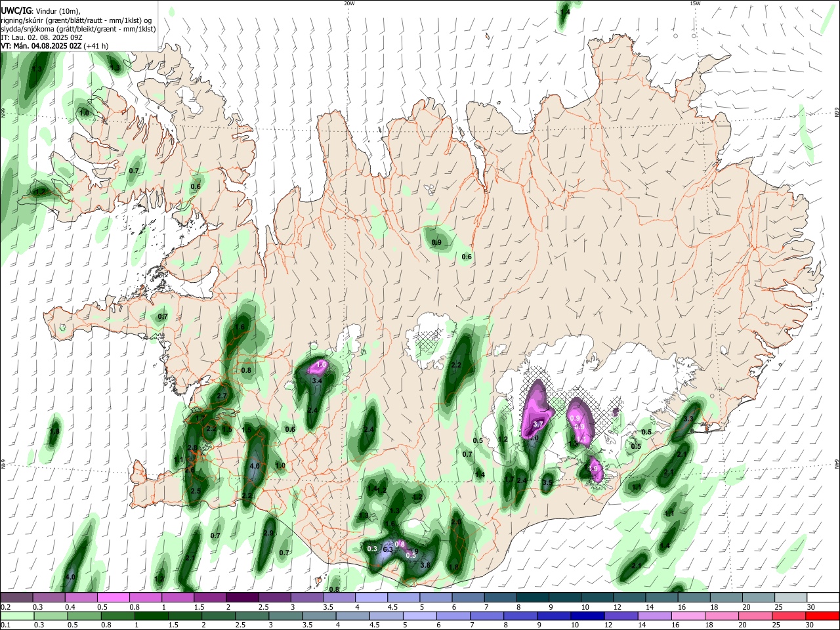Click the 3.8 value near the southern coastline

(x=425, y=565)
